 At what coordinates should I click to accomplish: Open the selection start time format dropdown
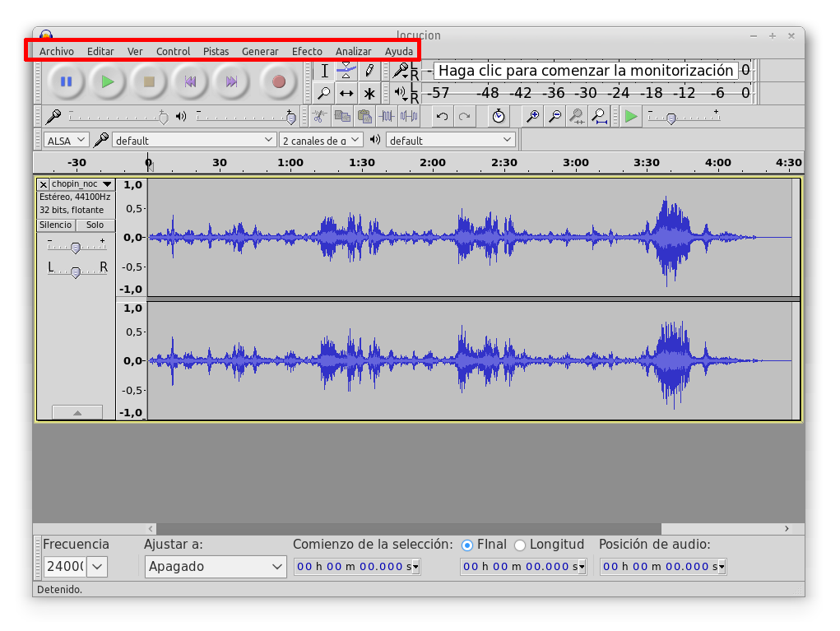pos(416,567)
